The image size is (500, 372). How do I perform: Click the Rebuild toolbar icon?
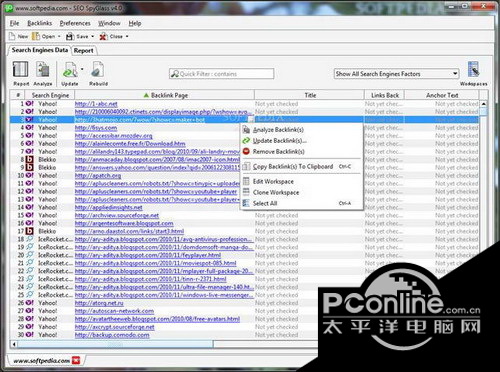coord(98,70)
